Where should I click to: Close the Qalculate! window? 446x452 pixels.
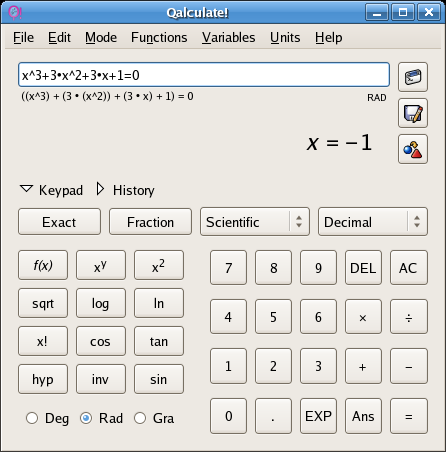[x=429, y=13]
